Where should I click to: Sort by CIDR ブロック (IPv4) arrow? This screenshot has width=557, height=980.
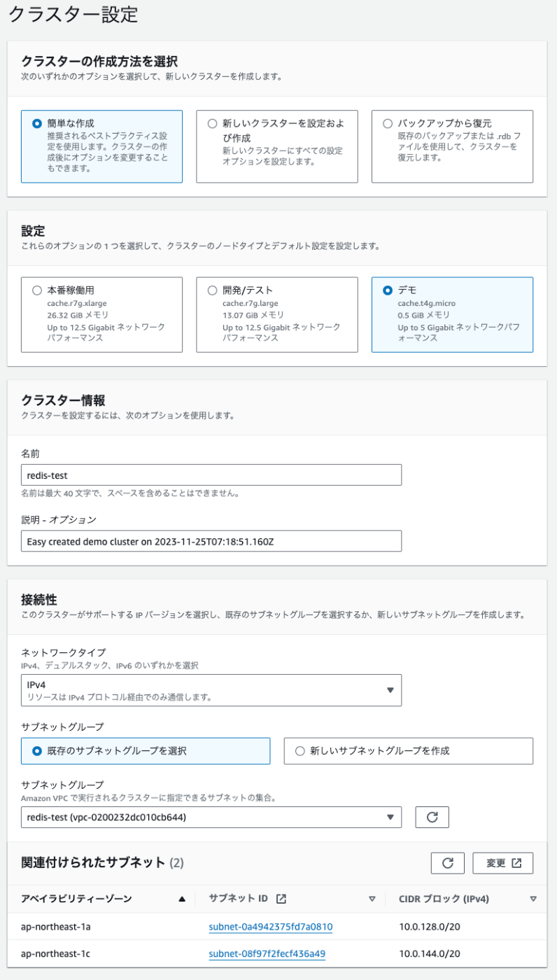click(x=533, y=899)
